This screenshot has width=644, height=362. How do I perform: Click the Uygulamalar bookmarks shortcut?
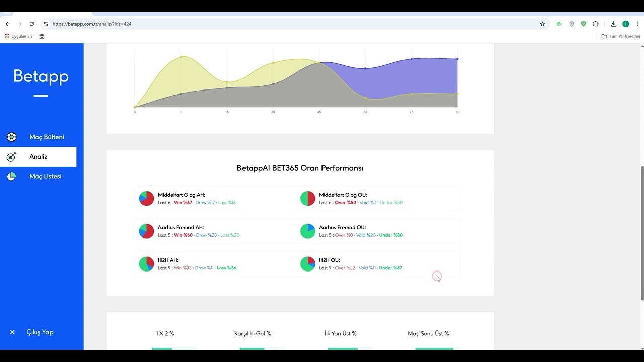point(19,36)
